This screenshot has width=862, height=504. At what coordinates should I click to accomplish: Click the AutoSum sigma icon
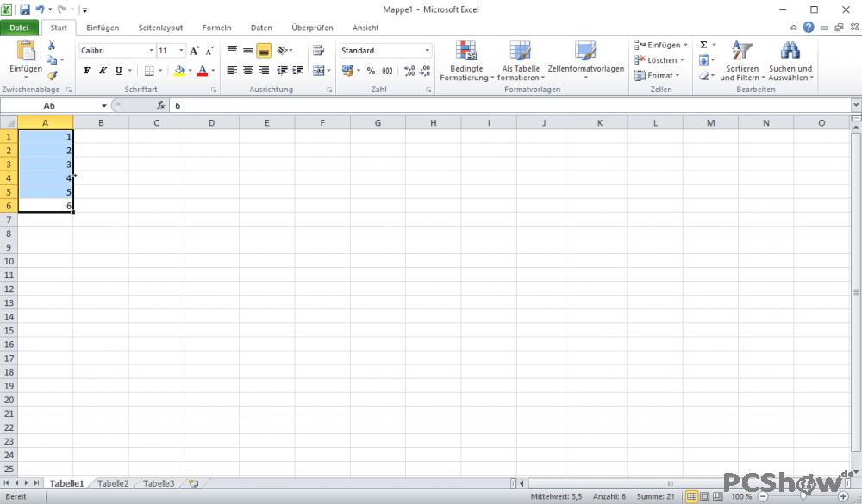pyautogui.click(x=703, y=45)
